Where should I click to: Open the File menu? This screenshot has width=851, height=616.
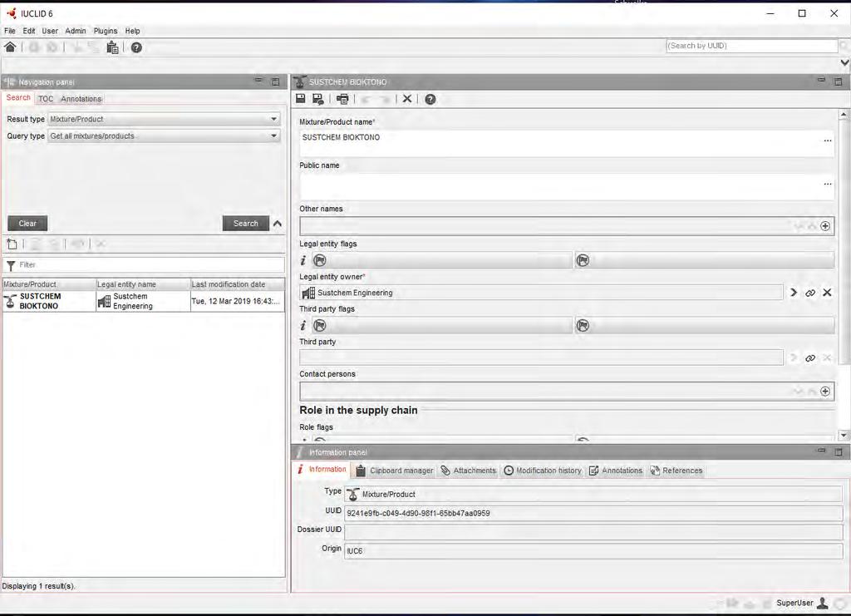pyautogui.click(x=10, y=31)
